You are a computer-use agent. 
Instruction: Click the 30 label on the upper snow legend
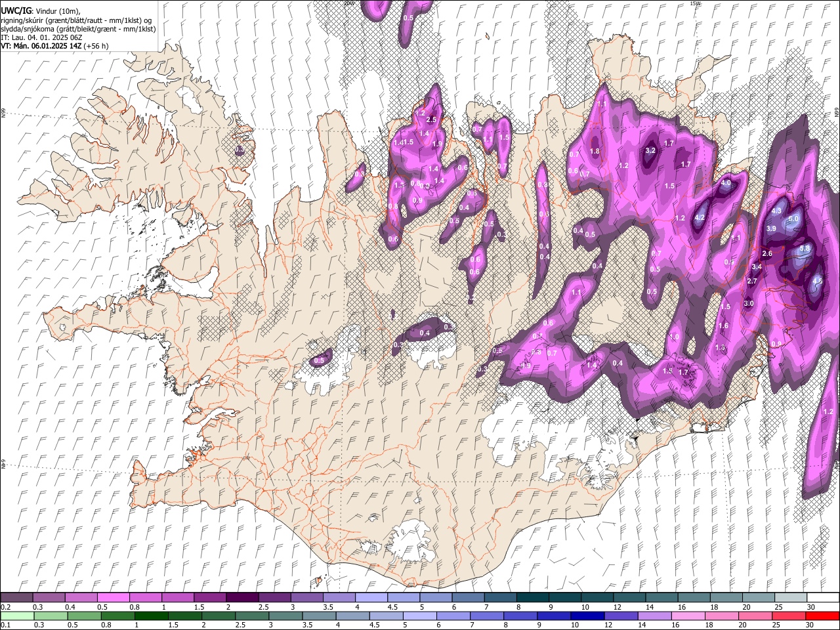coord(811,607)
